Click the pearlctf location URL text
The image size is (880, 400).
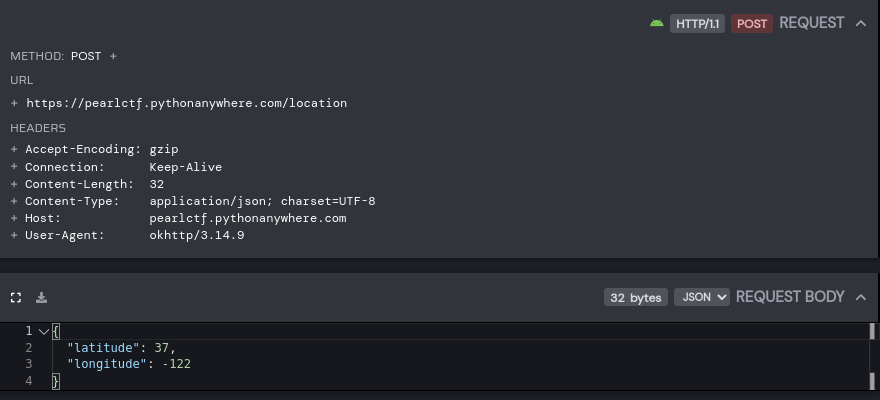coord(187,103)
